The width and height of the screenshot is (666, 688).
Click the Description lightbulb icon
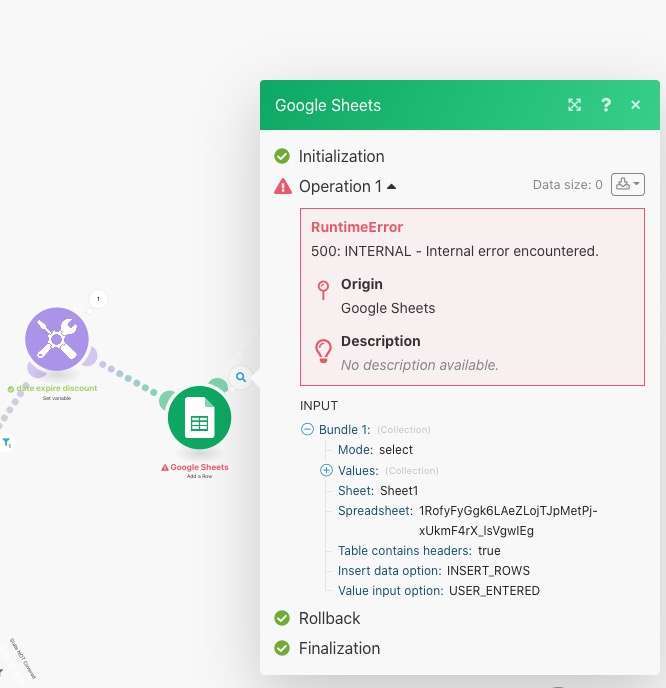323,350
